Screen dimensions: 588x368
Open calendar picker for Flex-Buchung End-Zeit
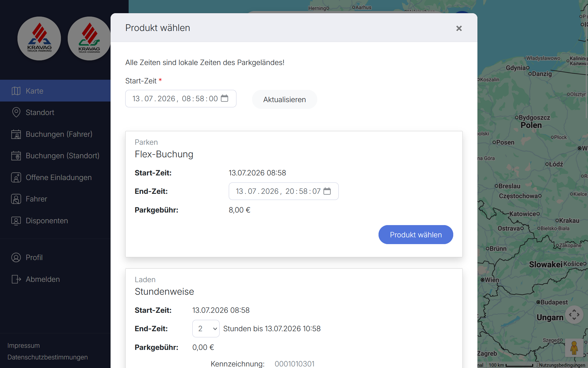(327, 191)
